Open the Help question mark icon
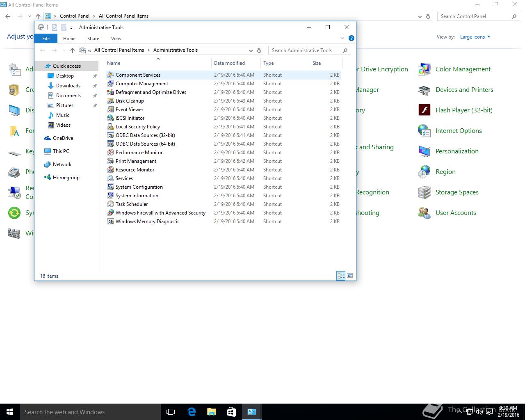The height and width of the screenshot is (420, 525). (x=351, y=38)
